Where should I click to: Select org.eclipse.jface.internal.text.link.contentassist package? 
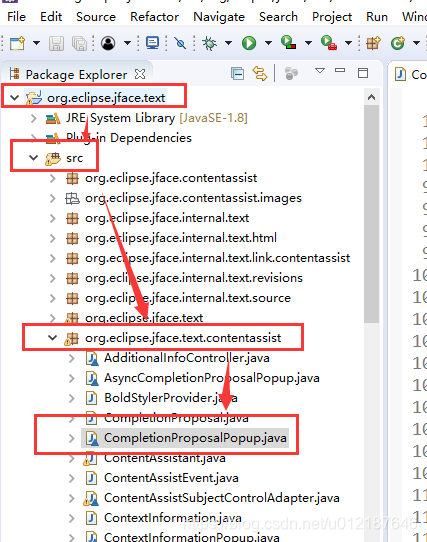click(x=217, y=258)
